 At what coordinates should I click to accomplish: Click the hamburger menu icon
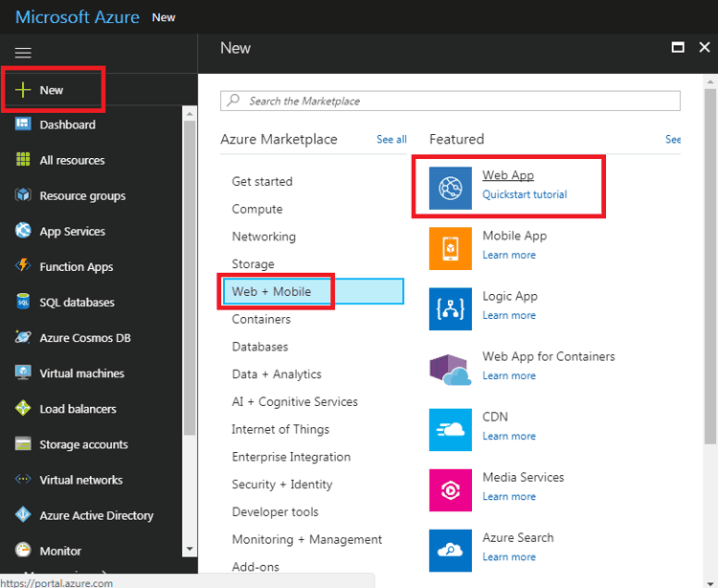click(x=23, y=53)
